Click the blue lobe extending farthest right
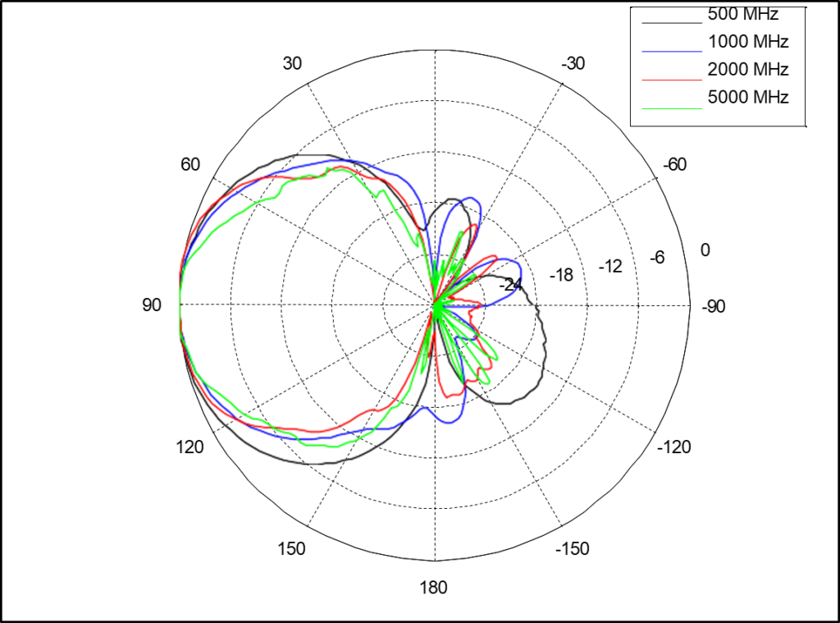 pyautogui.click(x=522, y=267)
